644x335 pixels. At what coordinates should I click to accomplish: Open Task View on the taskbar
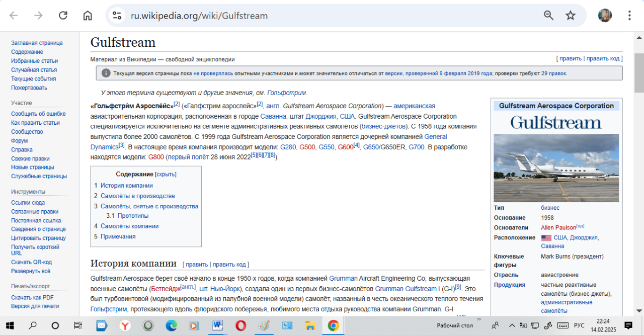(x=78, y=325)
